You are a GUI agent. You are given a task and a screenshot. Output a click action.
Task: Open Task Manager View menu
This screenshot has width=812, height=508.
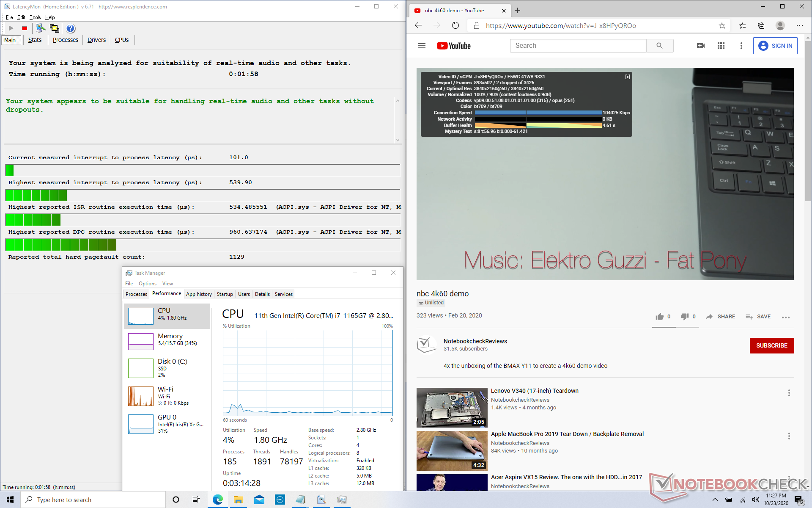click(x=167, y=284)
